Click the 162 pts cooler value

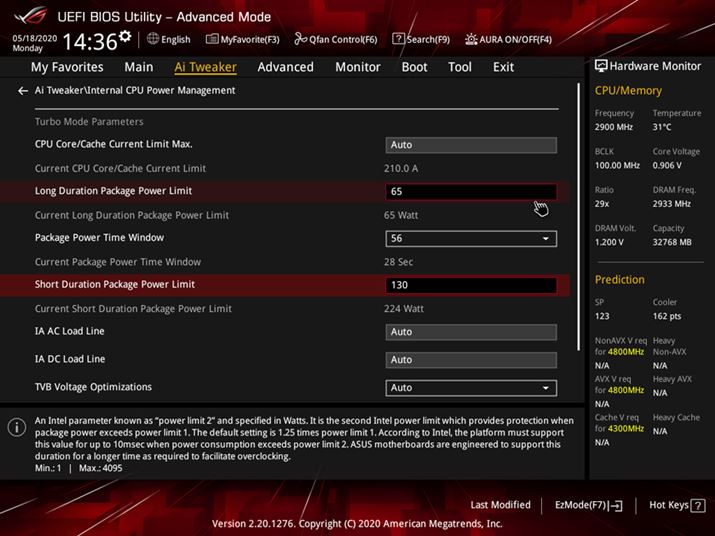(x=667, y=316)
